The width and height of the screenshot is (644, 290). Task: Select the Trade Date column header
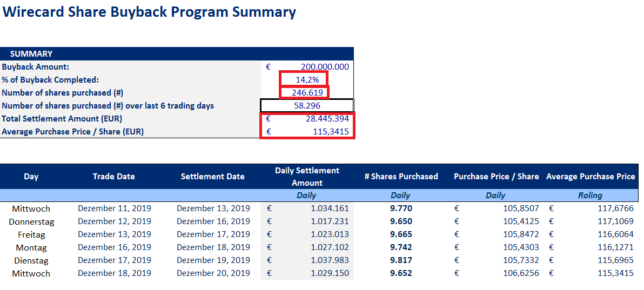point(113,177)
